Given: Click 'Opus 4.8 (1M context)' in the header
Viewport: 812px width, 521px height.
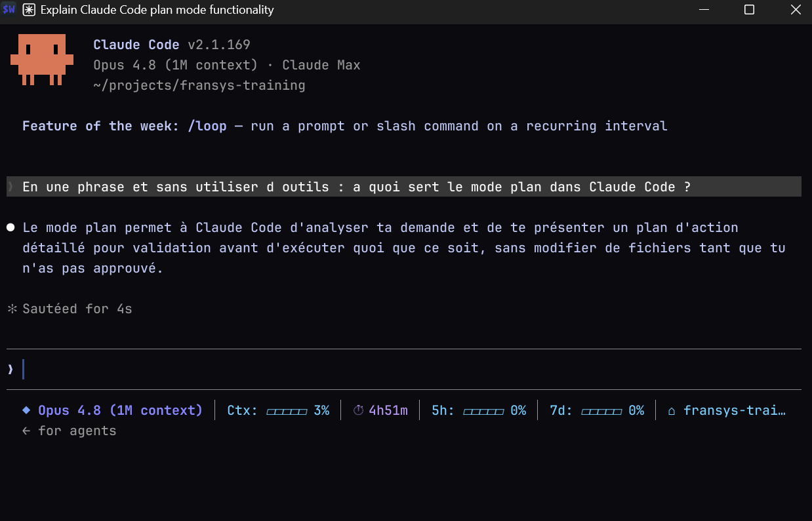Looking at the screenshot, I should [x=176, y=65].
